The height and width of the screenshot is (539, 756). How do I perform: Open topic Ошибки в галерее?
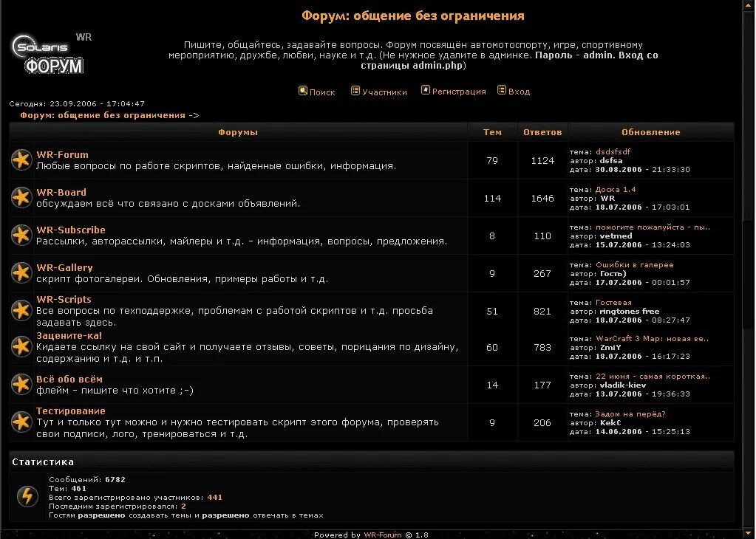click(635, 264)
